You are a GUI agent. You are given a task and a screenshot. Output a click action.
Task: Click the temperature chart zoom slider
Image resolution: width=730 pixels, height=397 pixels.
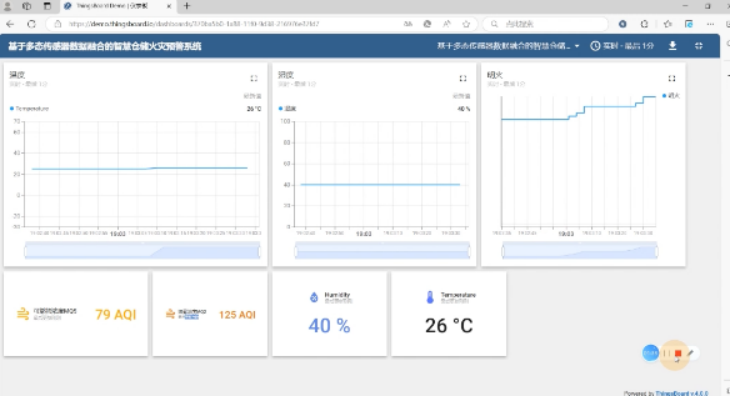pyautogui.click(x=142, y=251)
